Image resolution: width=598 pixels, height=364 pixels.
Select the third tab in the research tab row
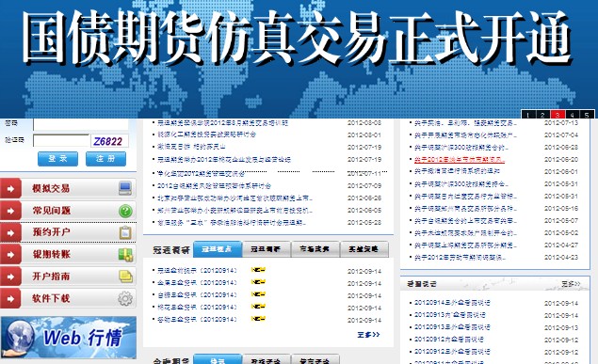[x=315, y=249]
